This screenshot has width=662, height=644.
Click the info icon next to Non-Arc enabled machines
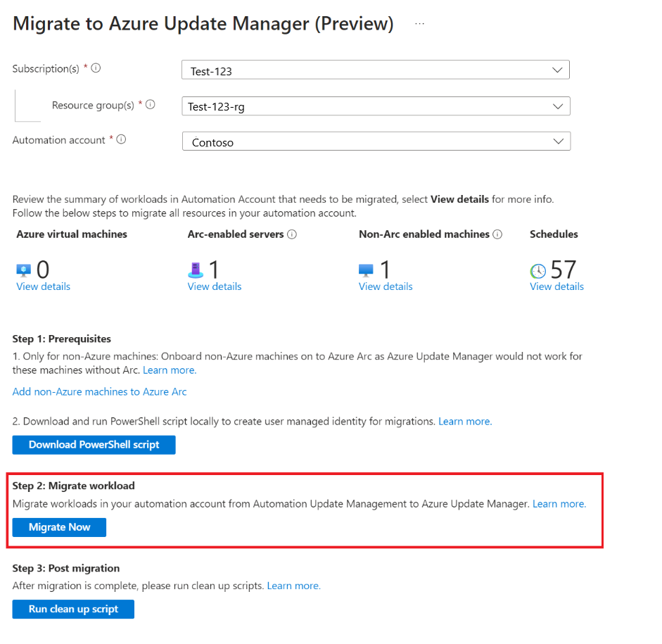tap(497, 234)
